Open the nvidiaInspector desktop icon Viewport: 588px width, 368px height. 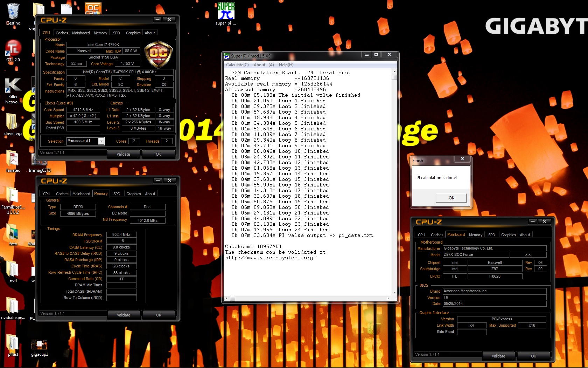[13, 308]
